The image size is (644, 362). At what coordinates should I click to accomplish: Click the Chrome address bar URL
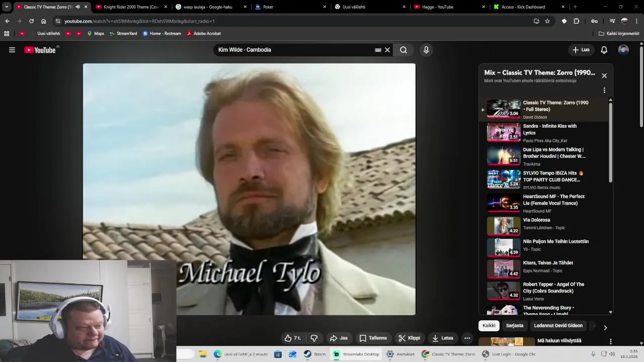[x=139, y=21]
